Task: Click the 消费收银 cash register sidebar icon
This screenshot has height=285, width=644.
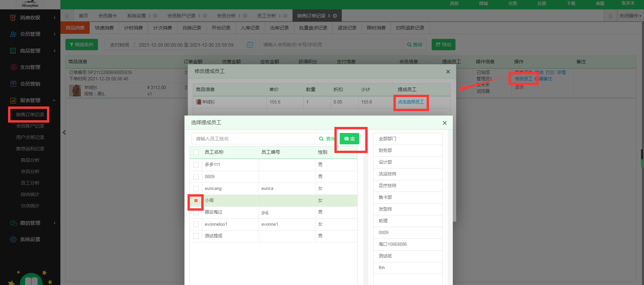Action: (x=13, y=18)
